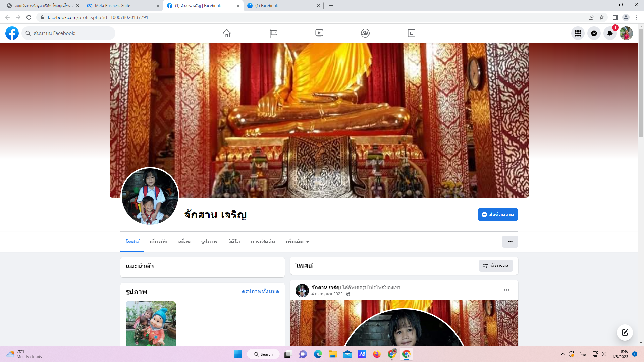Screen dimensions: 644x362
Task: Expand the เพิ่มเติม dropdown on profile tabs
Action: 297,242
